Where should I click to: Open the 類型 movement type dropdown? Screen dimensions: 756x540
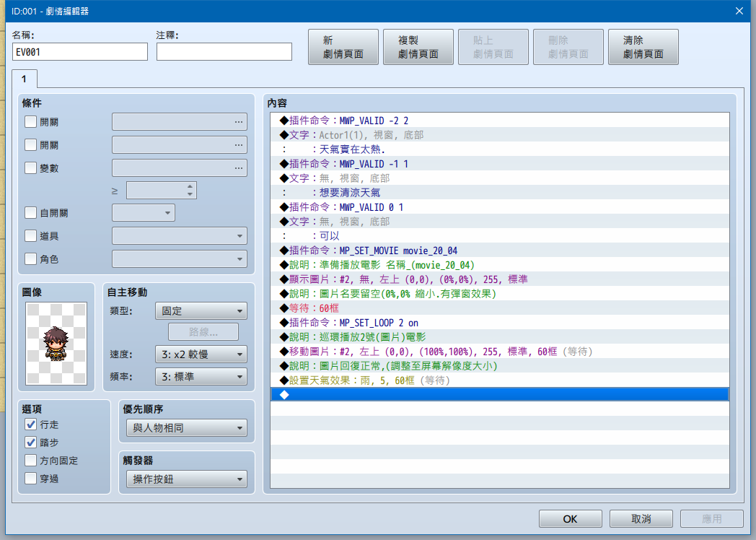click(201, 311)
